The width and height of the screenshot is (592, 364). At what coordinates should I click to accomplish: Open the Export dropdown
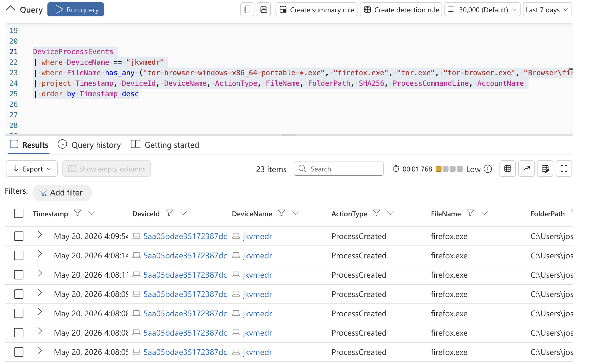[32, 169]
